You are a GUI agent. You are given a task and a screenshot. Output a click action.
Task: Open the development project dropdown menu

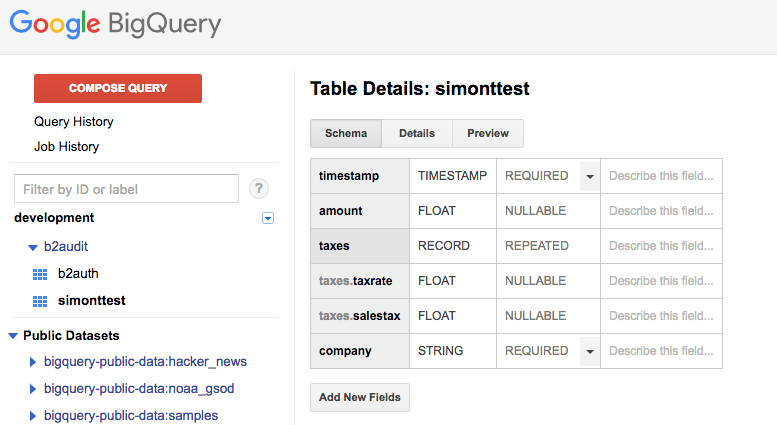click(267, 218)
